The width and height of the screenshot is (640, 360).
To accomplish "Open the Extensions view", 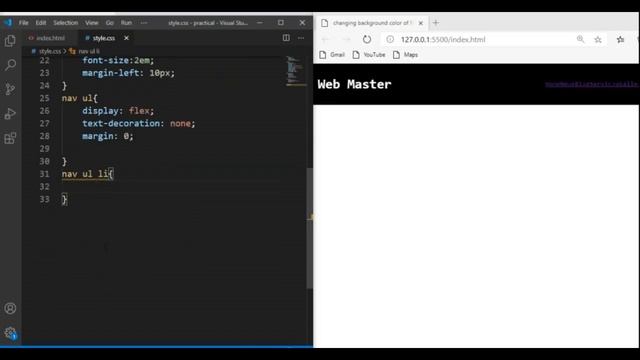I will click(10, 138).
